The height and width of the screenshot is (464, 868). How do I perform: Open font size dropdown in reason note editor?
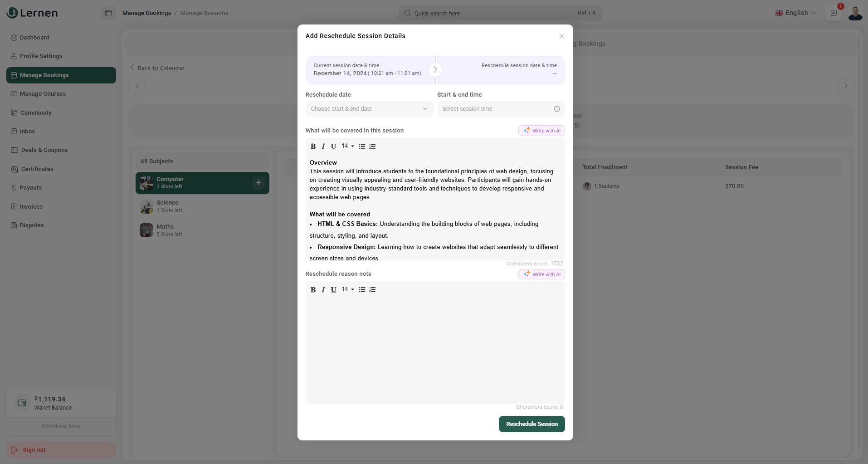coord(348,289)
